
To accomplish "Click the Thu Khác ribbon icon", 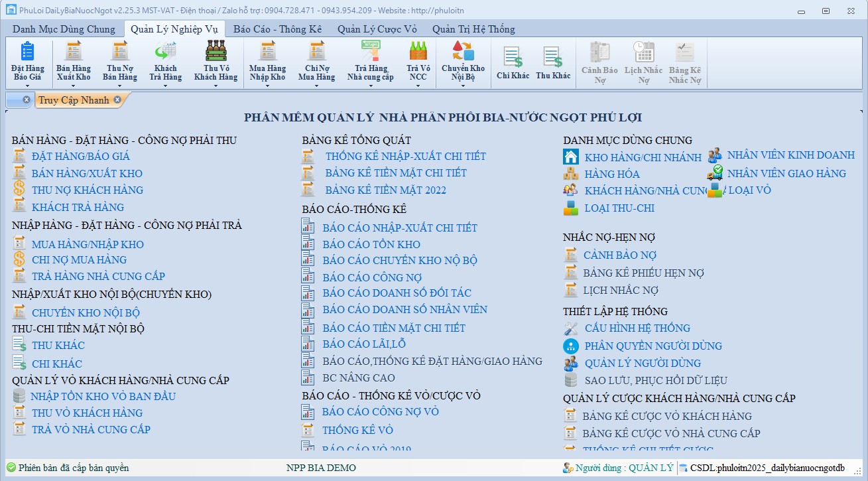I will 552,58.
